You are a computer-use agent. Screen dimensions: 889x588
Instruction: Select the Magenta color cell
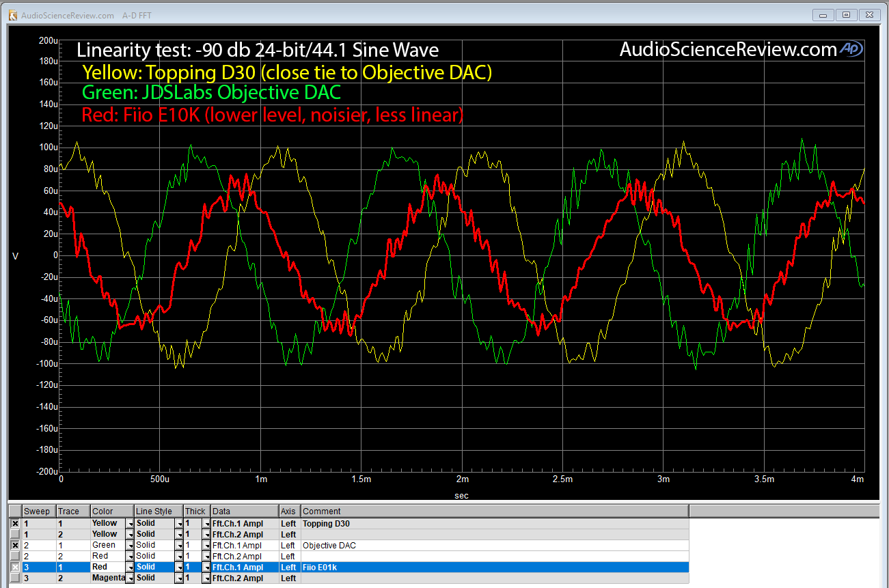(x=108, y=578)
